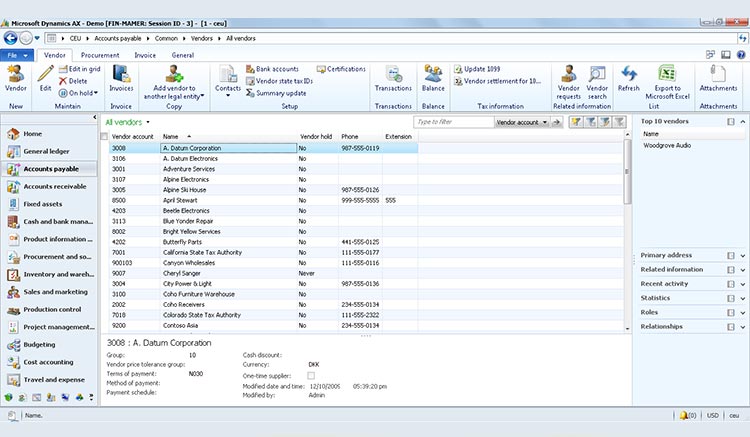Viewport: 750px width, 437px height.
Task: Expand the Primary address panel
Action: (x=743, y=255)
